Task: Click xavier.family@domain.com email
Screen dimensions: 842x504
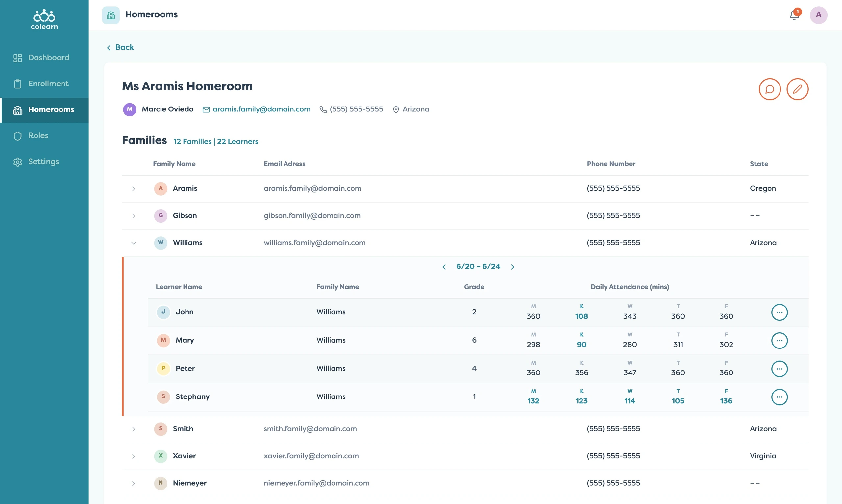Action: coord(311,456)
